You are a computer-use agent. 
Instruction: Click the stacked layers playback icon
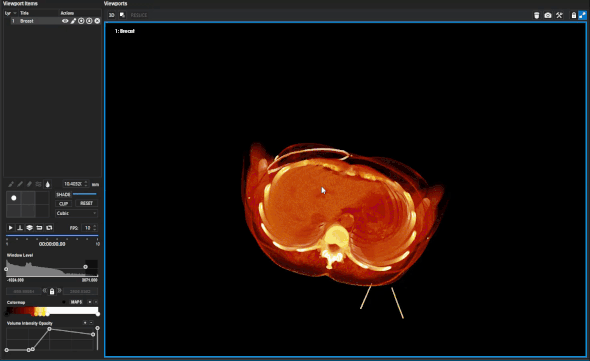point(29,228)
